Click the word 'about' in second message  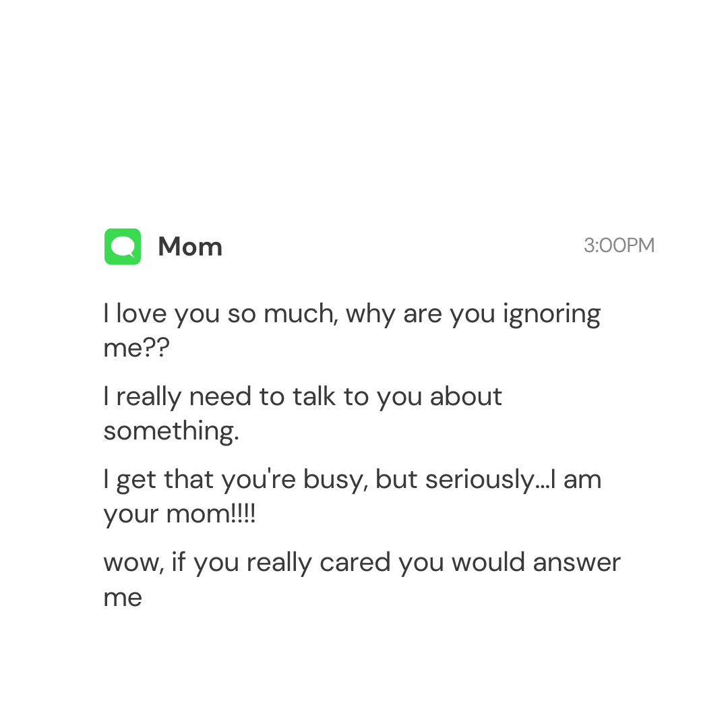tap(466, 397)
